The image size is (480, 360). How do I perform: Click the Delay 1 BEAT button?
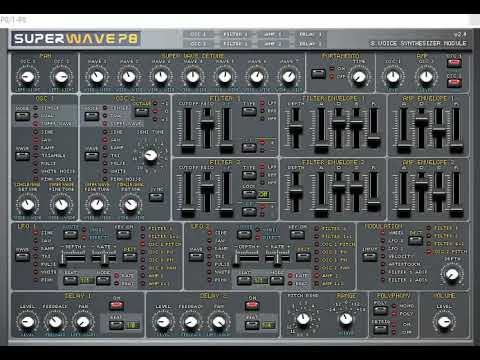[117, 325]
